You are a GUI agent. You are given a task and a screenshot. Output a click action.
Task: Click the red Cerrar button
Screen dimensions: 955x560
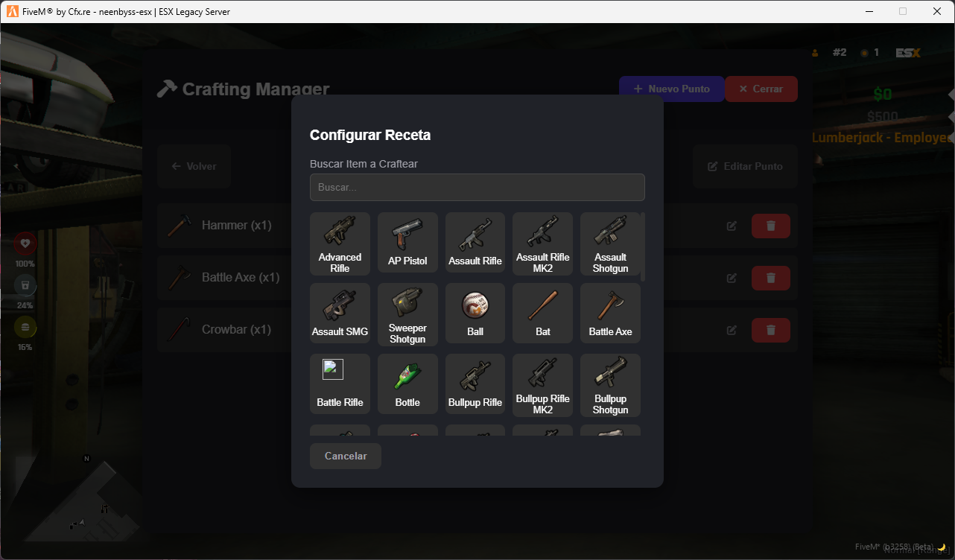pos(761,89)
